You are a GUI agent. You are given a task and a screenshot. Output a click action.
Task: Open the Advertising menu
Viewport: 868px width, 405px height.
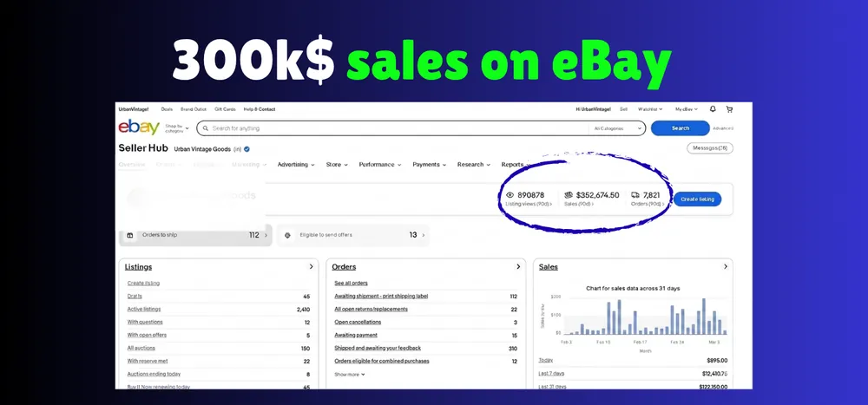pyautogui.click(x=296, y=164)
